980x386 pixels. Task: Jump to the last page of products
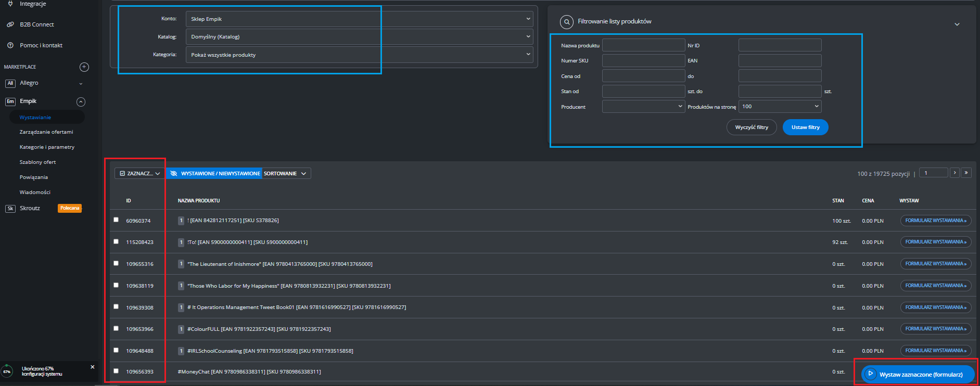(966, 173)
